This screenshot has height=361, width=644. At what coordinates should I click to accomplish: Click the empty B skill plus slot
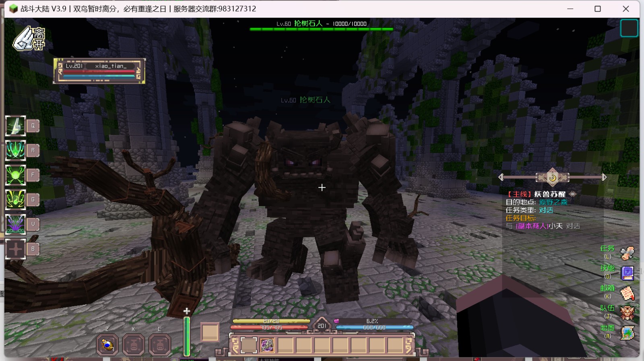pos(16,249)
